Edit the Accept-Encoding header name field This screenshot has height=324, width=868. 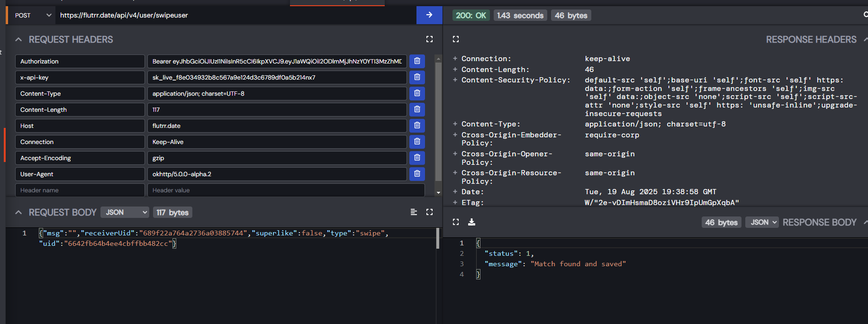pos(80,158)
